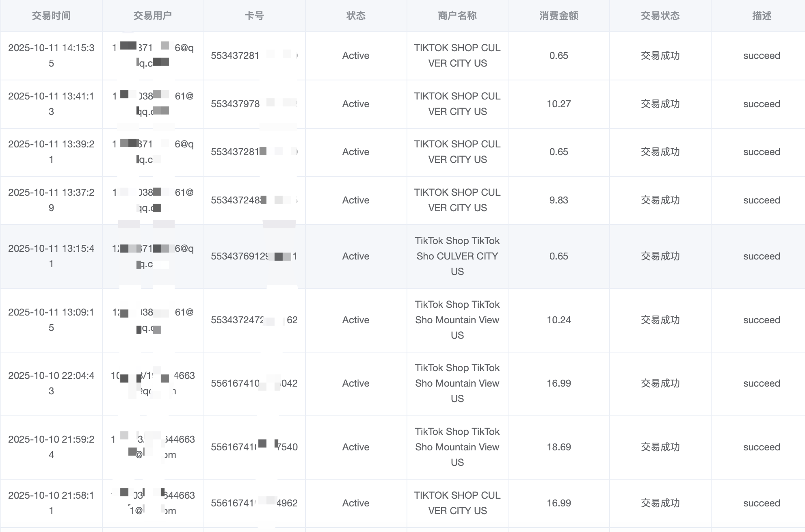Click the 商户名称 column header
The height and width of the screenshot is (532, 805).
[x=457, y=16]
